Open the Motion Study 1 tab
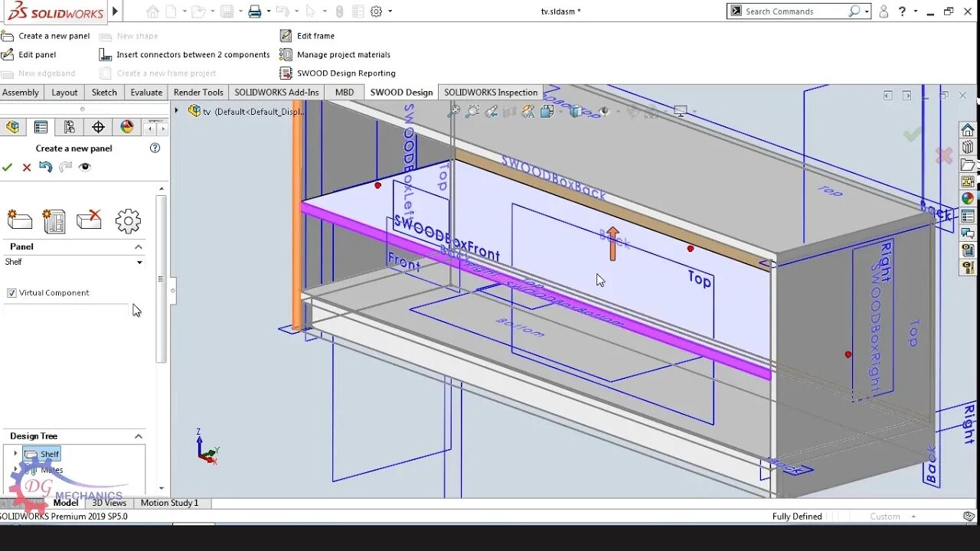This screenshot has width=980, height=551. [x=169, y=503]
